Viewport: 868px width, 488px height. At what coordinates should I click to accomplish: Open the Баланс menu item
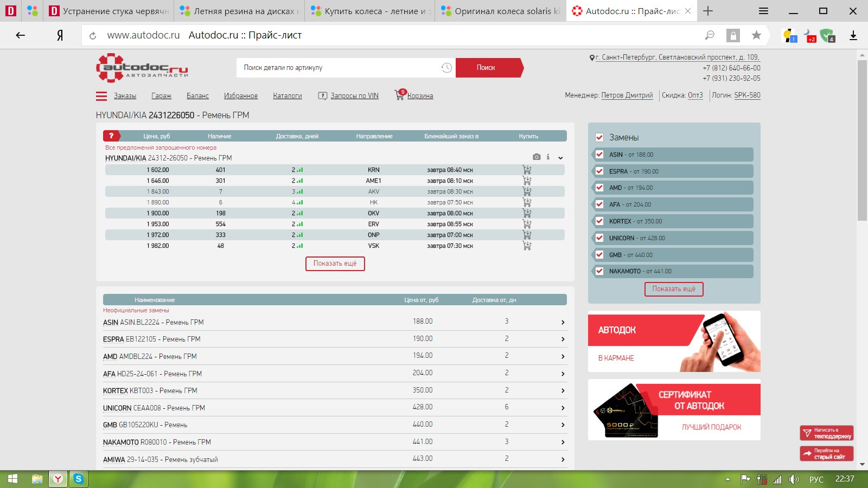[x=197, y=96]
